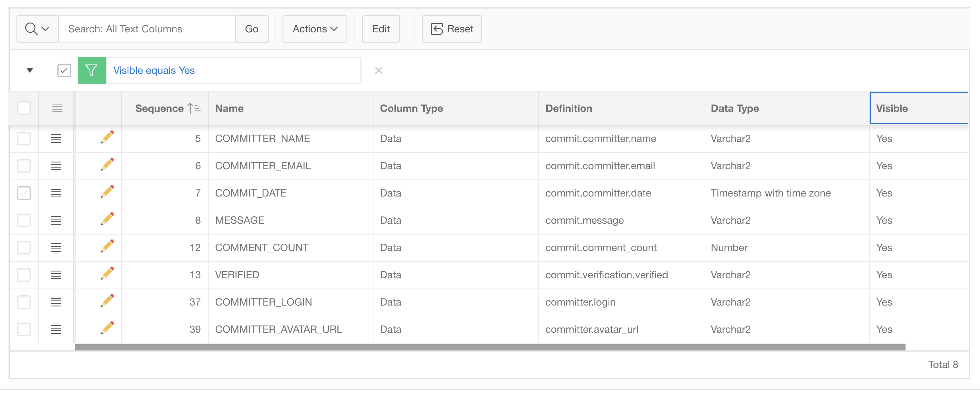Click the pencil edit icon for COMMITTER_NAME
The image size is (980, 397).
click(x=107, y=137)
